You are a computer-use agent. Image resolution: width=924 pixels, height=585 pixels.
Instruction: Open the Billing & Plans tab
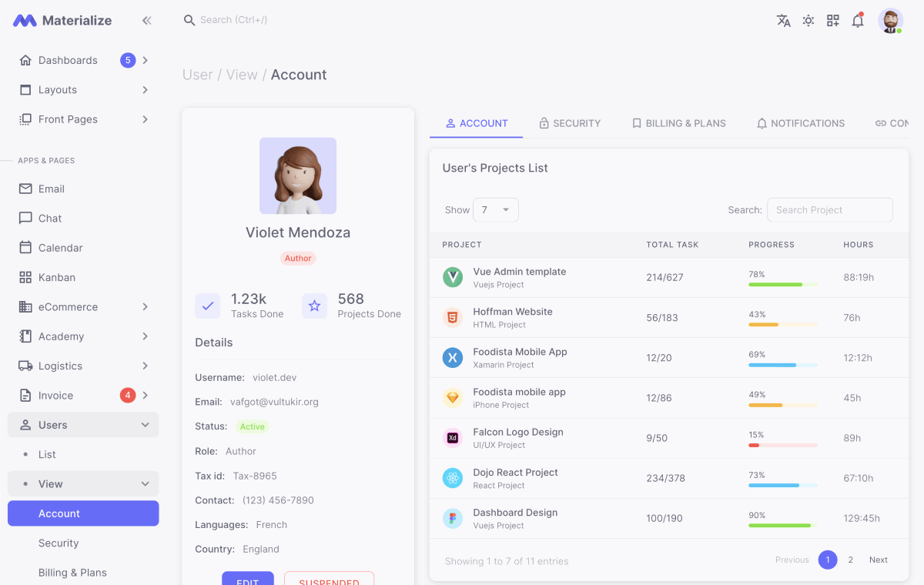point(679,123)
